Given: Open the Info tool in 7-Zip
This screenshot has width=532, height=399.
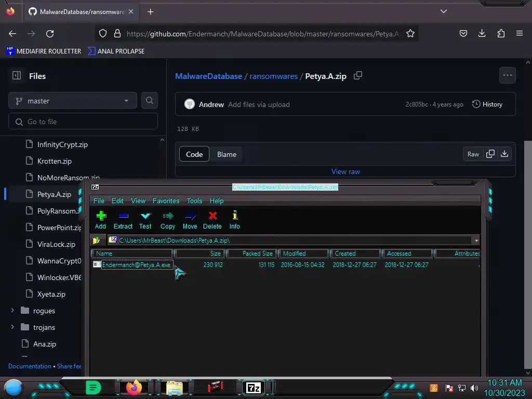Looking at the screenshot, I should (x=234, y=220).
